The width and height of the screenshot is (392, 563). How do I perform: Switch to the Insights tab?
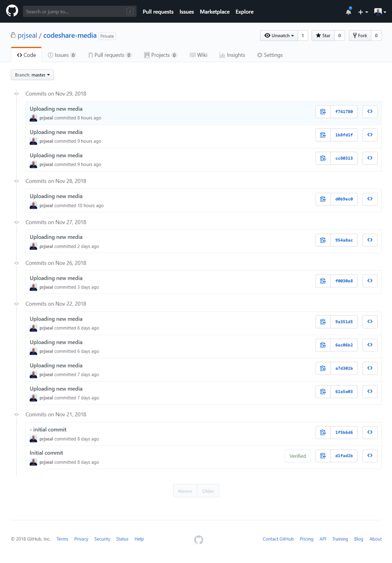232,55
